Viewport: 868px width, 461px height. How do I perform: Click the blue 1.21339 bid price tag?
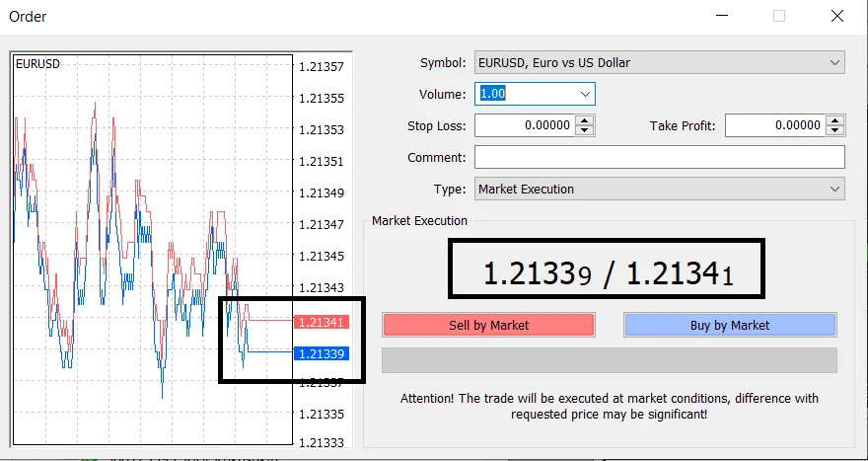[x=320, y=353]
